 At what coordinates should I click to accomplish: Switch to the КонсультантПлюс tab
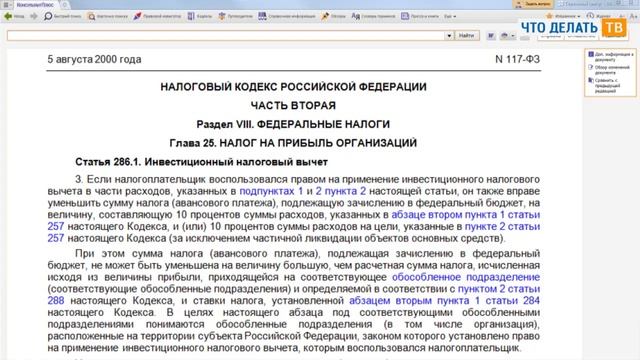35,4
